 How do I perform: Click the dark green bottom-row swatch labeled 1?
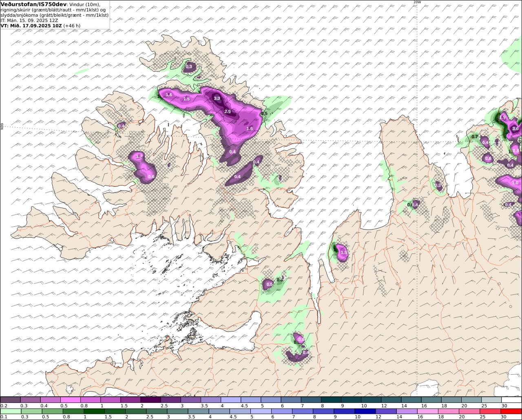pyautogui.click(x=94, y=411)
